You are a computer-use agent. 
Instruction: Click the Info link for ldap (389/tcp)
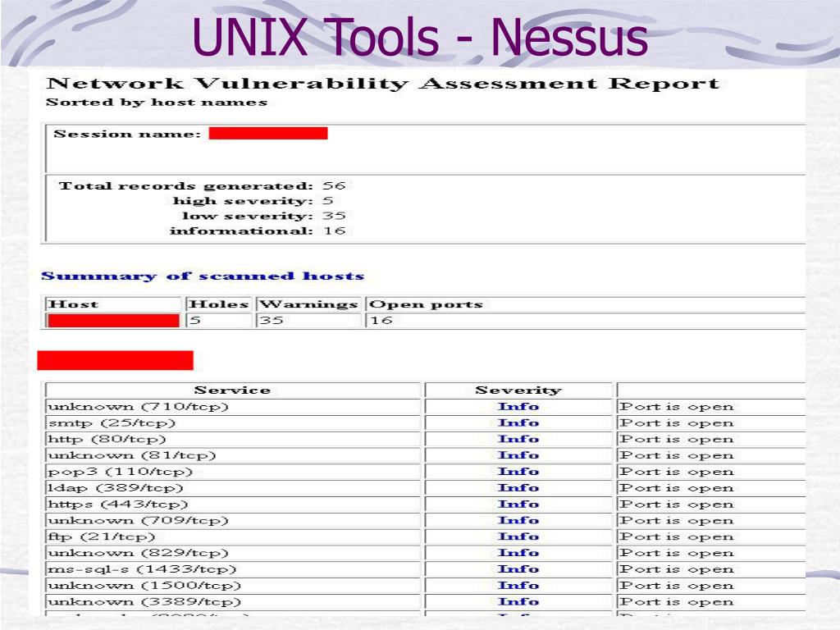pos(518,488)
